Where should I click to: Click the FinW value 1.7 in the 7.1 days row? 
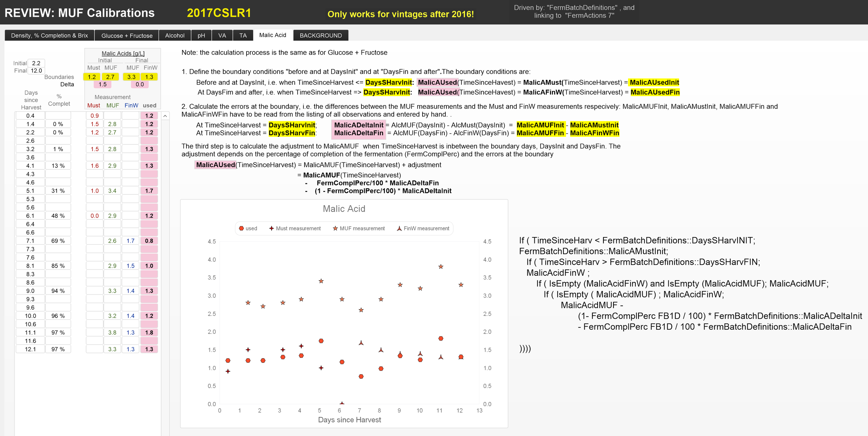tap(131, 241)
